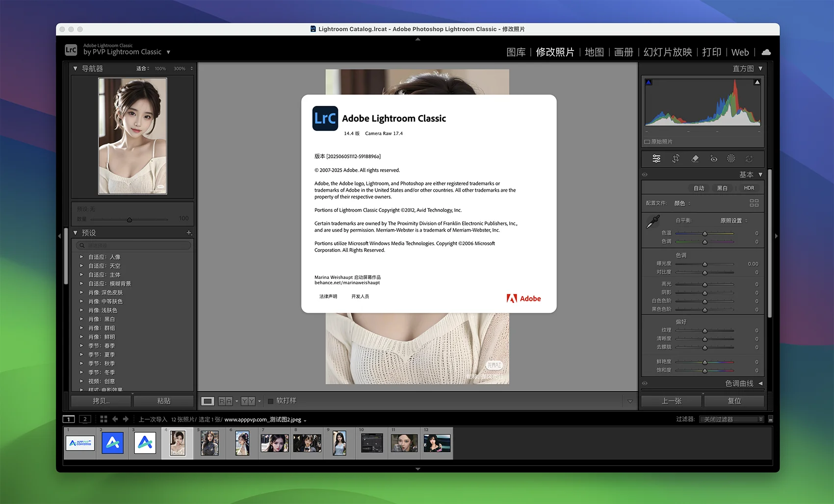Open 法律声明 in About dialog

pyautogui.click(x=328, y=297)
